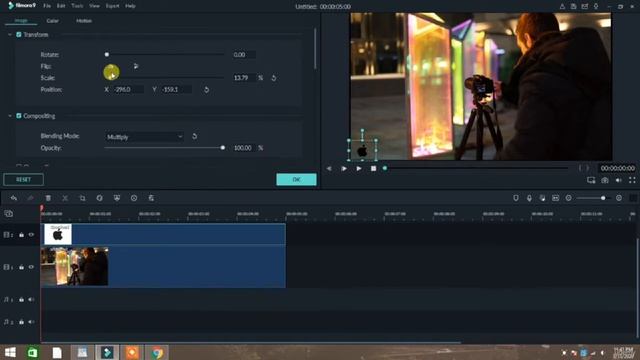Image resolution: width=640 pixels, height=360 pixels.
Task: Hide video track 1 with eye icon
Action: (31, 267)
